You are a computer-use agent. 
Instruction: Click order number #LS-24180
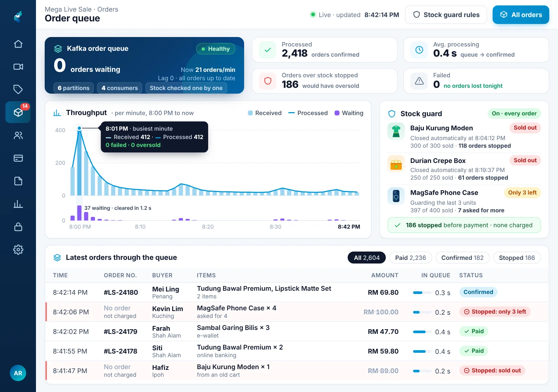pos(121,293)
